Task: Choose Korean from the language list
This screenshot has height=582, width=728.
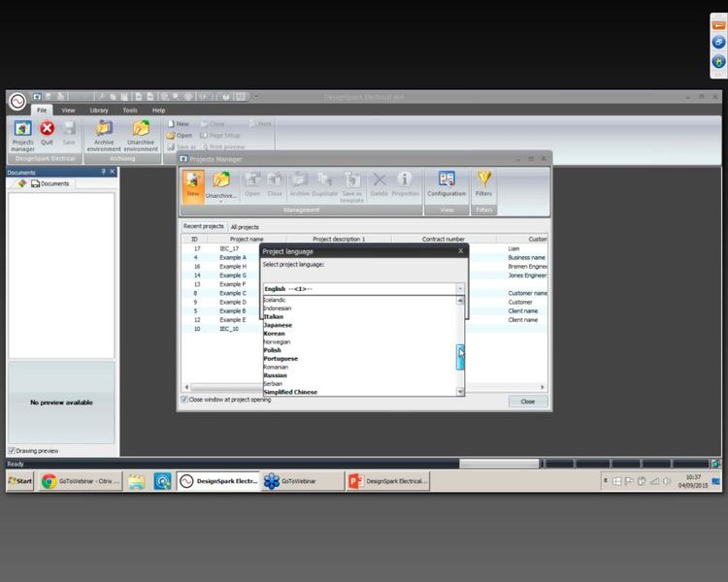Action: (x=274, y=334)
